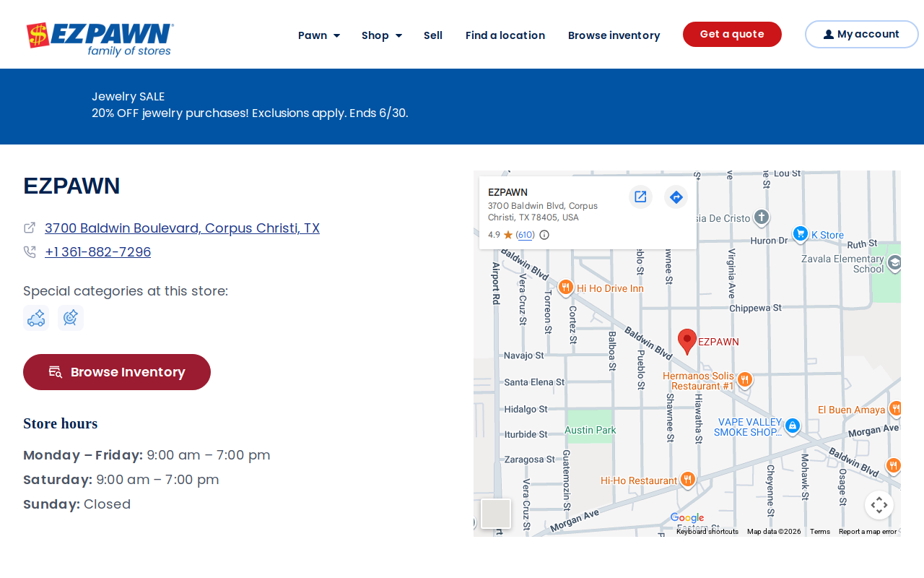Click the red EZPAWN map pin
The image size is (924, 578).
pyautogui.click(x=687, y=342)
